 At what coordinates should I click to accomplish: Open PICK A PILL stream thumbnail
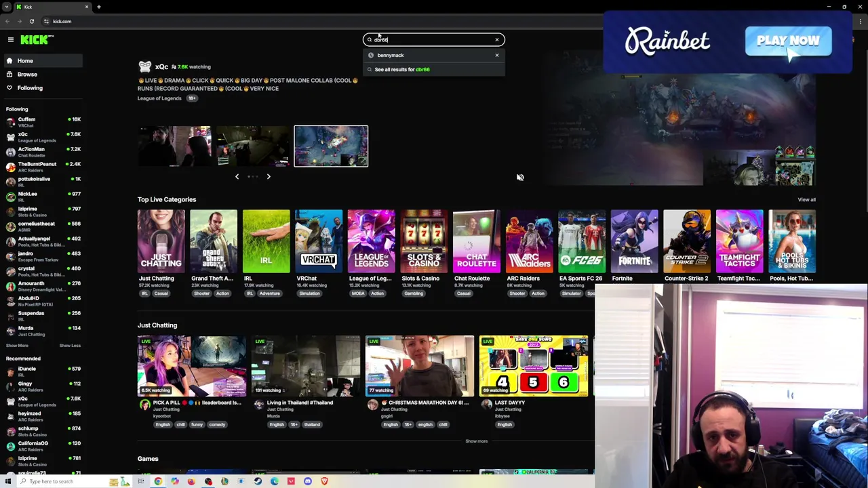point(192,366)
